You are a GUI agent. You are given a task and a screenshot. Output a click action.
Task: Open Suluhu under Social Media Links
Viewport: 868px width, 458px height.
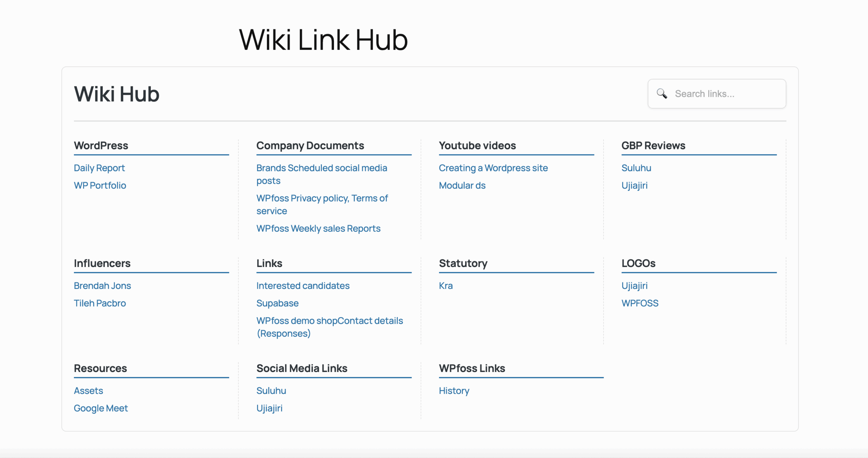coord(271,391)
